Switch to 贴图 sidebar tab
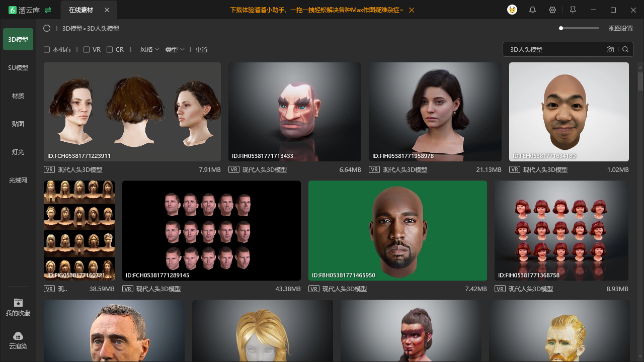This screenshot has height=362, width=644. pos(18,124)
